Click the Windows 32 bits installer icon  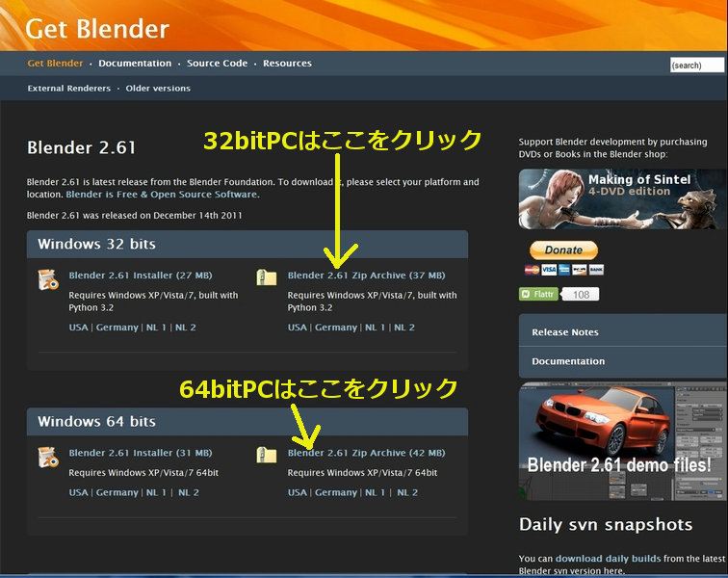(48, 279)
